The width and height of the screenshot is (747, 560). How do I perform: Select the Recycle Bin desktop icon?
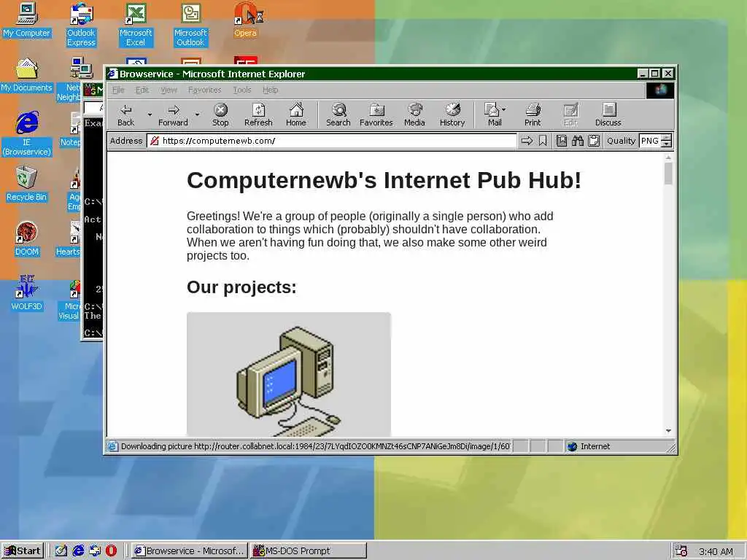(x=26, y=184)
